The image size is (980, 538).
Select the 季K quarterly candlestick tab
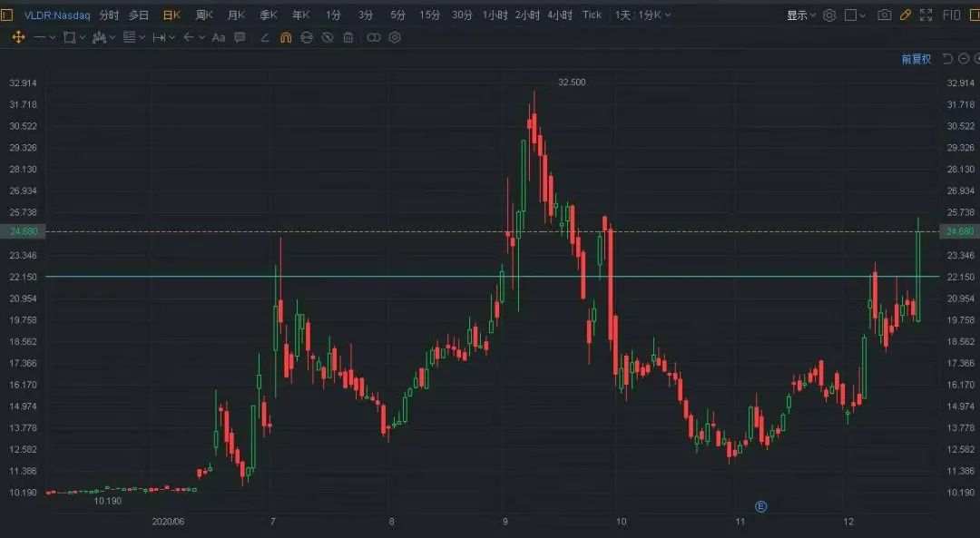[269, 15]
